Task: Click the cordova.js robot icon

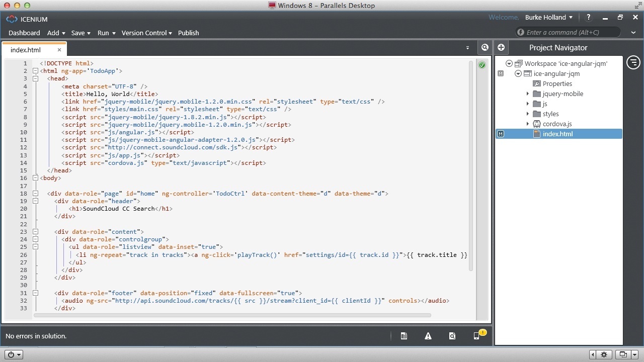Action: [x=536, y=124]
